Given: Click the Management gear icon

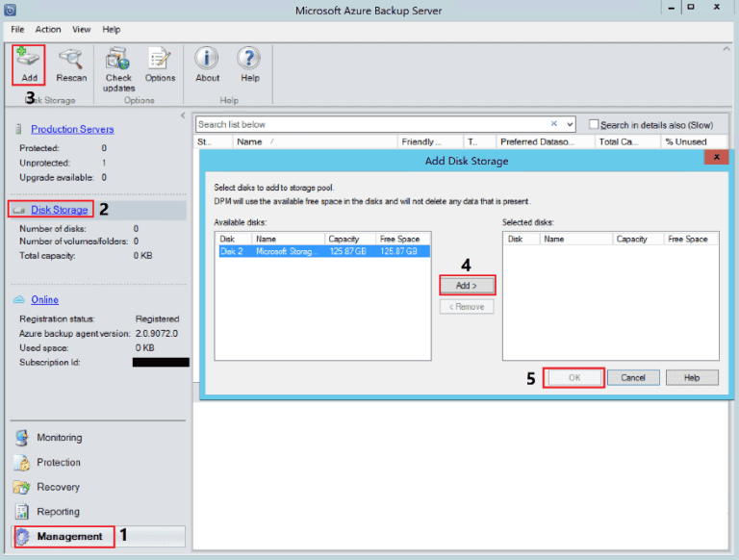Looking at the screenshot, I should 23,537.
